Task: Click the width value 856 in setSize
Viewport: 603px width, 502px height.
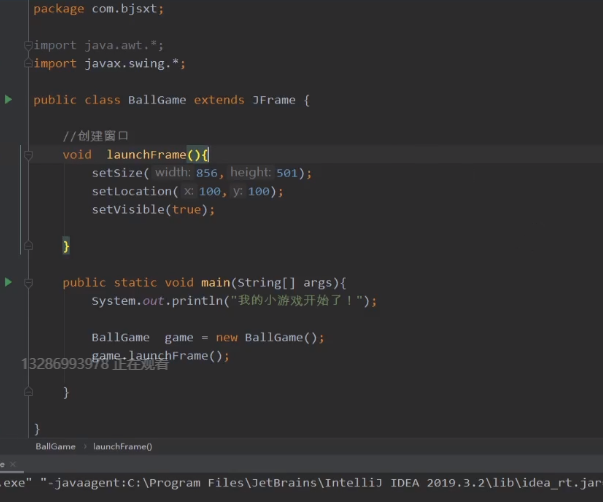Action: point(207,173)
